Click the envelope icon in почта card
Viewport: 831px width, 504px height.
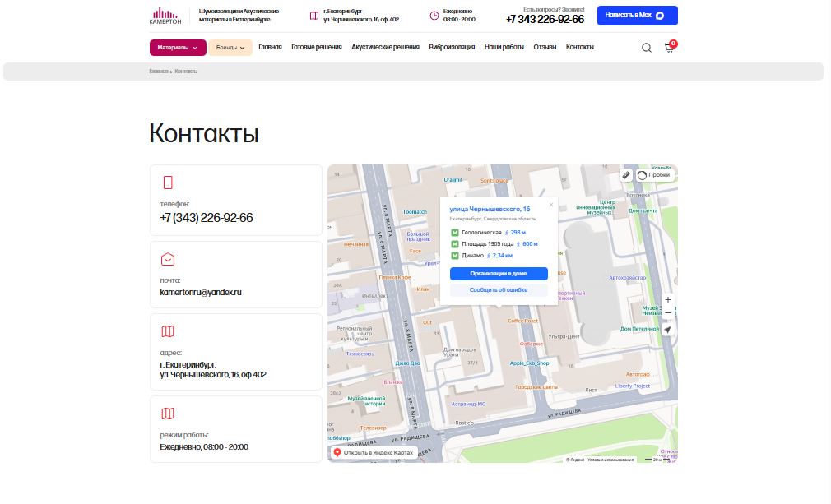pyautogui.click(x=168, y=260)
